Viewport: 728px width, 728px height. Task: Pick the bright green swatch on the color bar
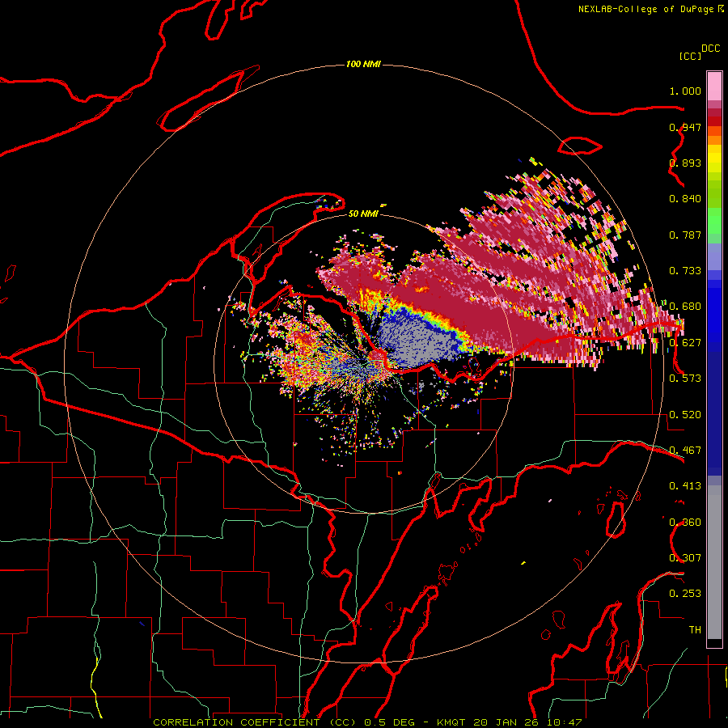click(x=714, y=221)
